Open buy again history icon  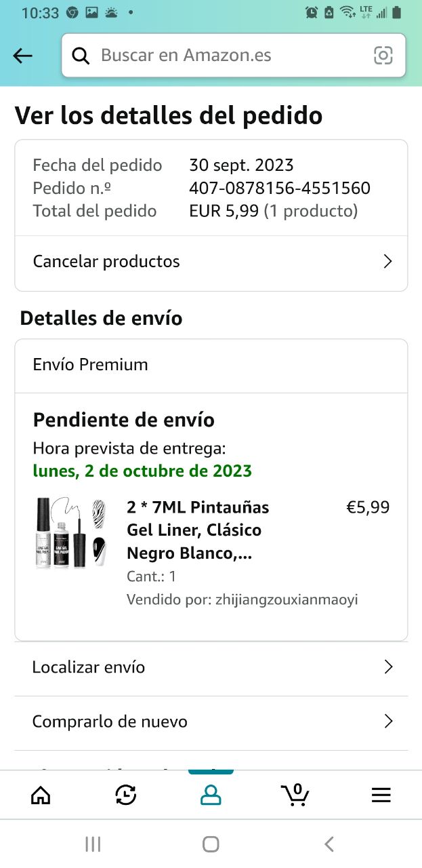pyautogui.click(x=126, y=795)
